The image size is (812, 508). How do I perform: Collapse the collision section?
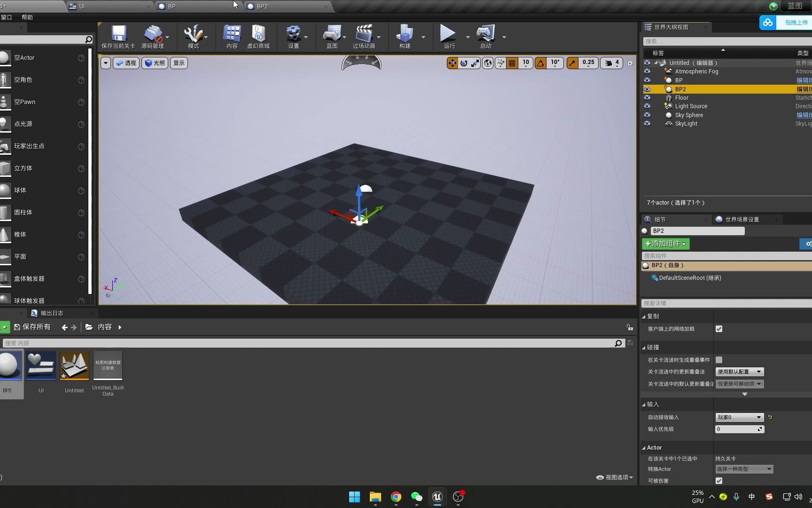(x=644, y=348)
